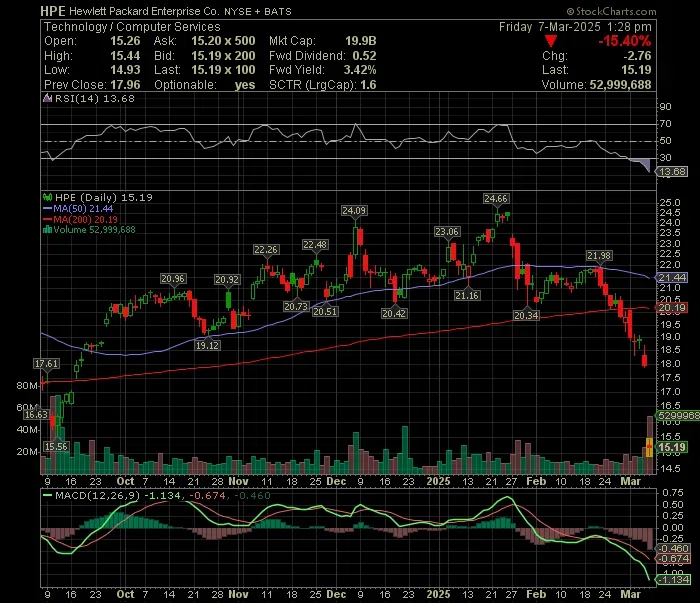Image resolution: width=700 pixels, height=603 pixels.
Task: Click the Chg value -2.76
Action: 637,56
